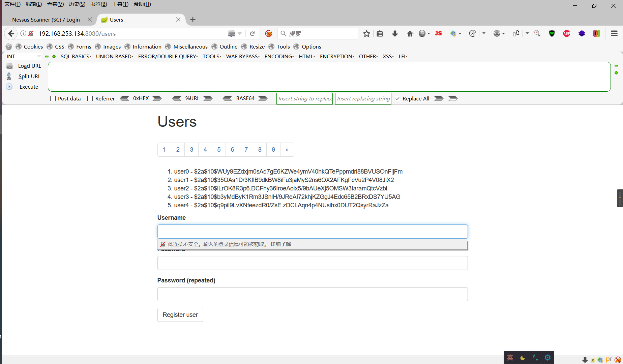Click the 0xHEX decode left arrow

pos(124,98)
